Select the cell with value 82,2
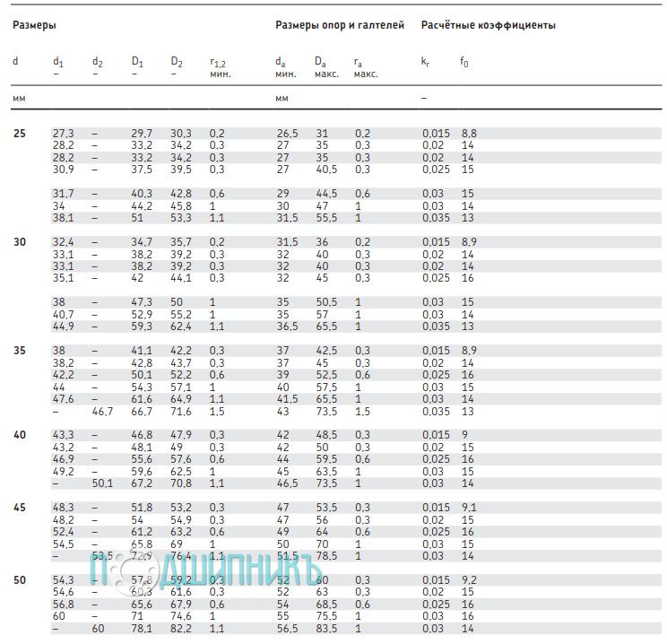Image resolution: width=667 pixels, height=644 pixels. (181, 629)
